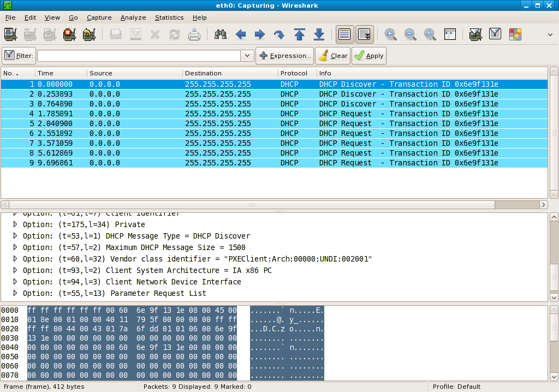Click the save capture file icon
The image size is (559, 392).
(x=135, y=34)
